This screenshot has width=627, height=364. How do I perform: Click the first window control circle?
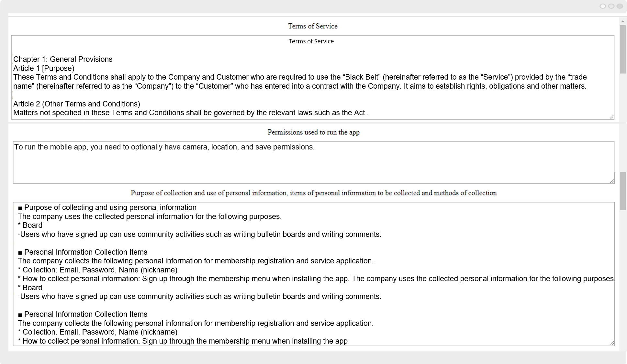[x=603, y=6]
